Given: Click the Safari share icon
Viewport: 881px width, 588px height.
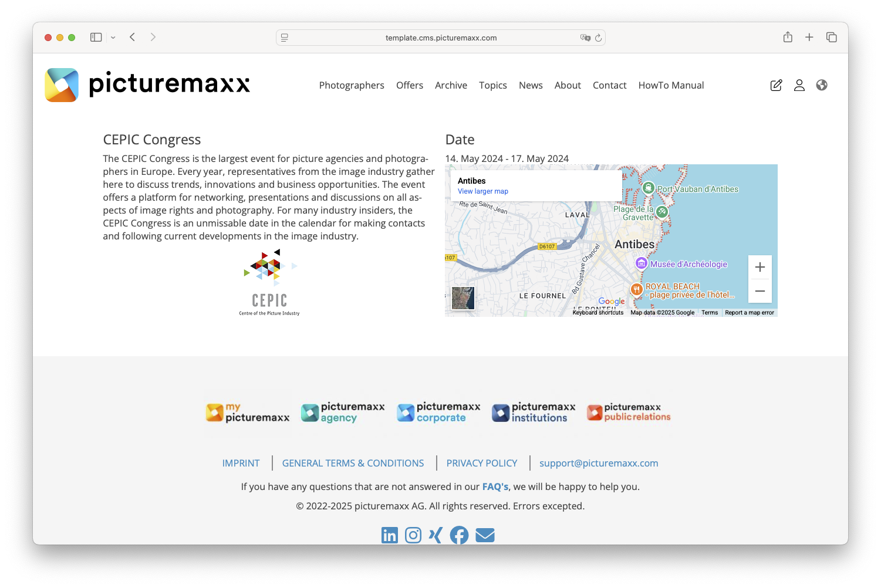Looking at the screenshot, I should point(788,37).
